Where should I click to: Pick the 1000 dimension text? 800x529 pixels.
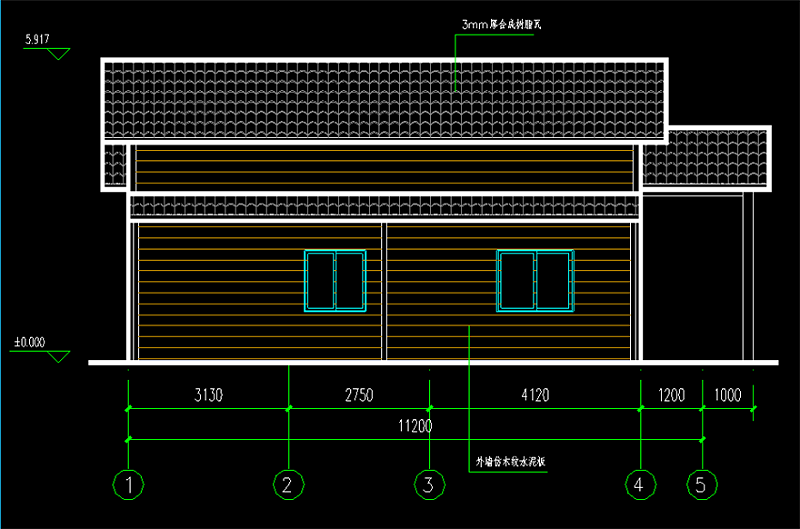(727, 395)
